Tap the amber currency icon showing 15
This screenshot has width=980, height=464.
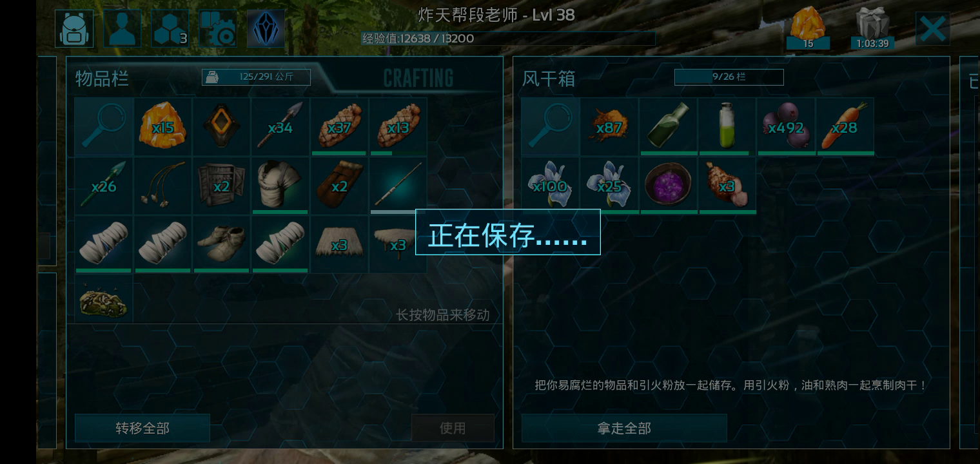point(808,28)
